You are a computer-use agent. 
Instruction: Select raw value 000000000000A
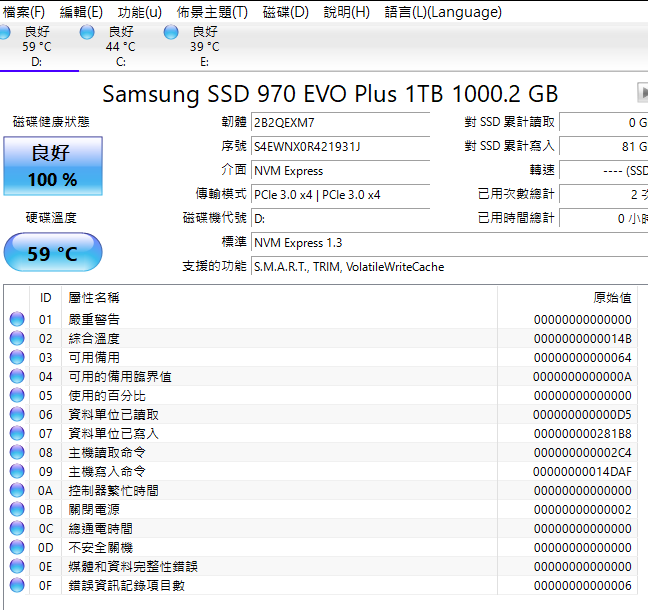[x=582, y=377]
